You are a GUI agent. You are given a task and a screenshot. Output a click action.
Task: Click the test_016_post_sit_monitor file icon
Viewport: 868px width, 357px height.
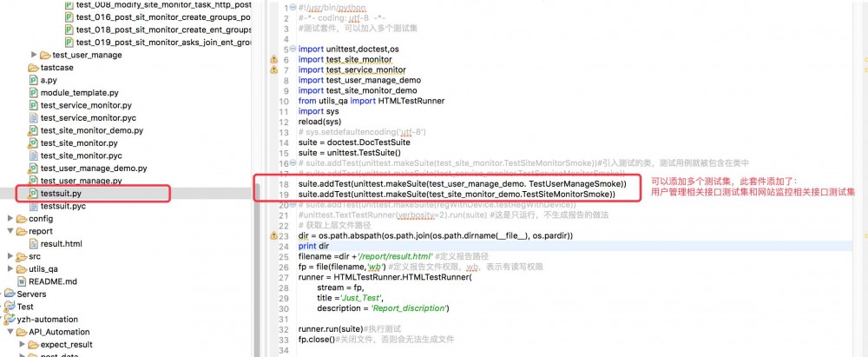click(x=69, y=17)
